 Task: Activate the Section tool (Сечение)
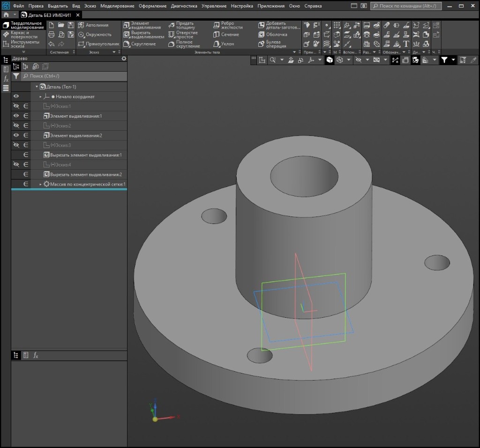226,35
